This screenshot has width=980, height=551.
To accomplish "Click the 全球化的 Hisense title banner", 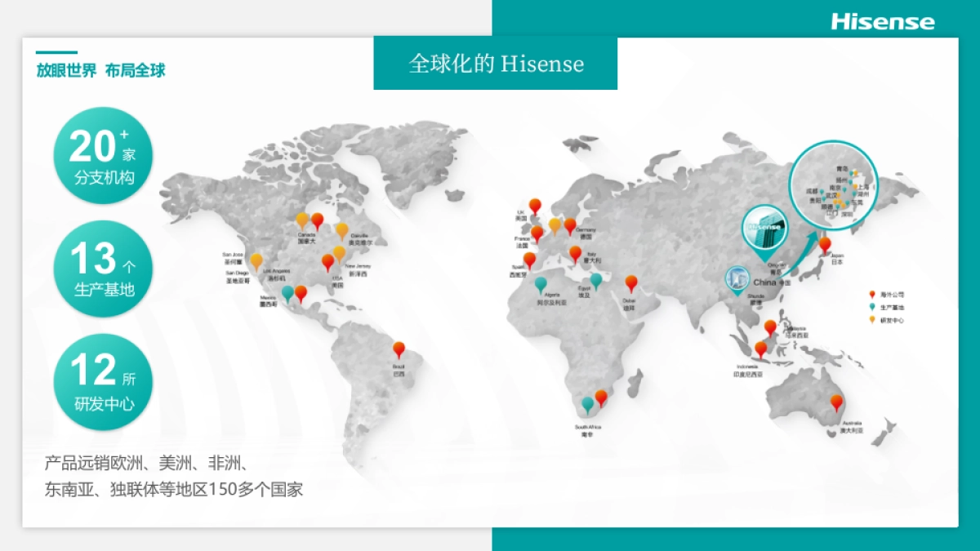I will tap(496, 64).
